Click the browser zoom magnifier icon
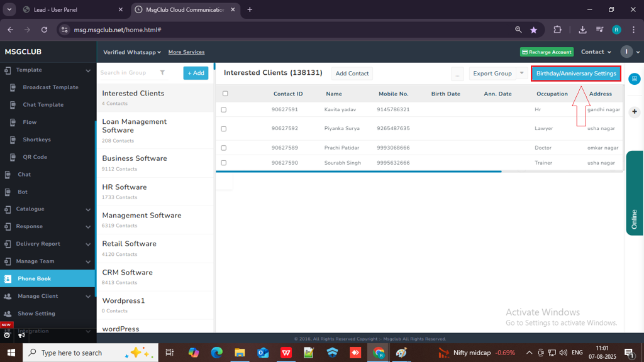The width and height of the screenshot is (644, 362). 518,30
